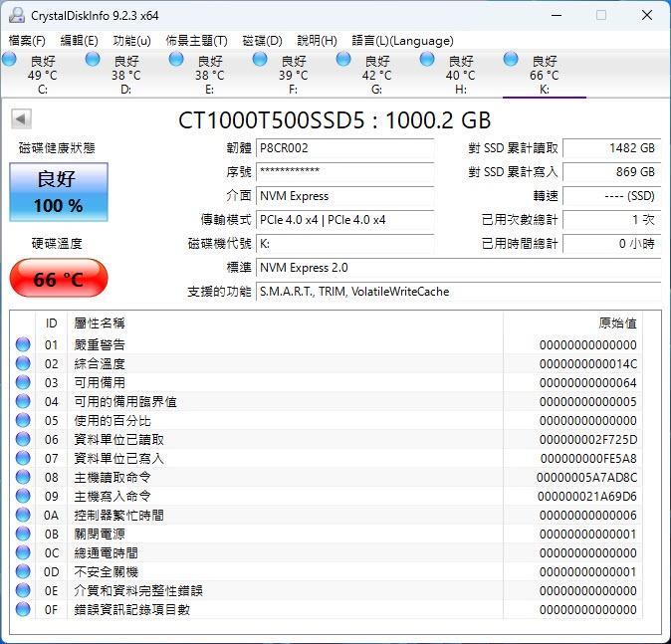Click the status orb for attribute 05

[23, 420]
